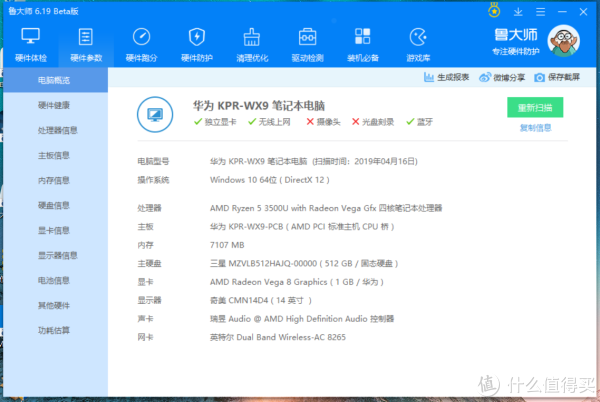Select 电脑概览 in the sidebar
This screenshot has width=600, height=402.
tap(55, 80)
